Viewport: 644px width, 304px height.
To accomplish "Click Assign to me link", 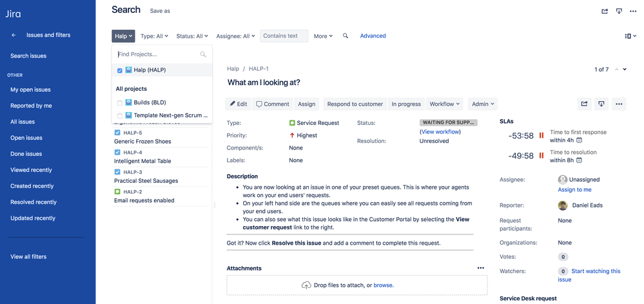I will (x=574, y=189).
